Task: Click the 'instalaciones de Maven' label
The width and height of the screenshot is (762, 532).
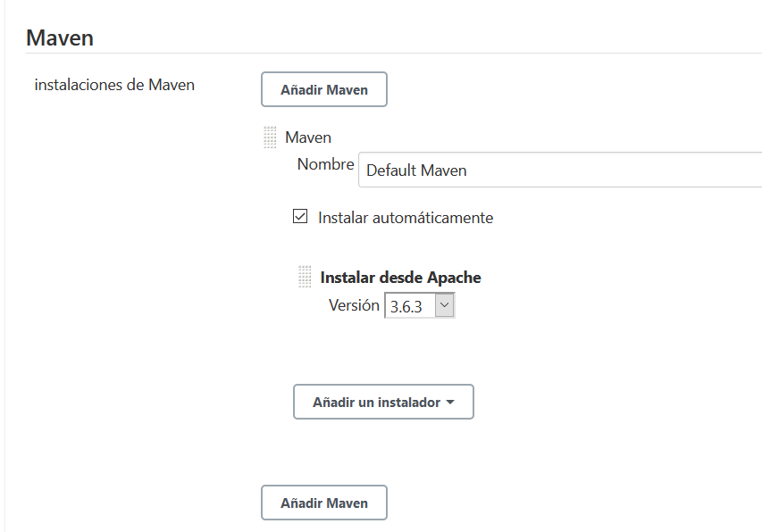Action: (113, 85)
